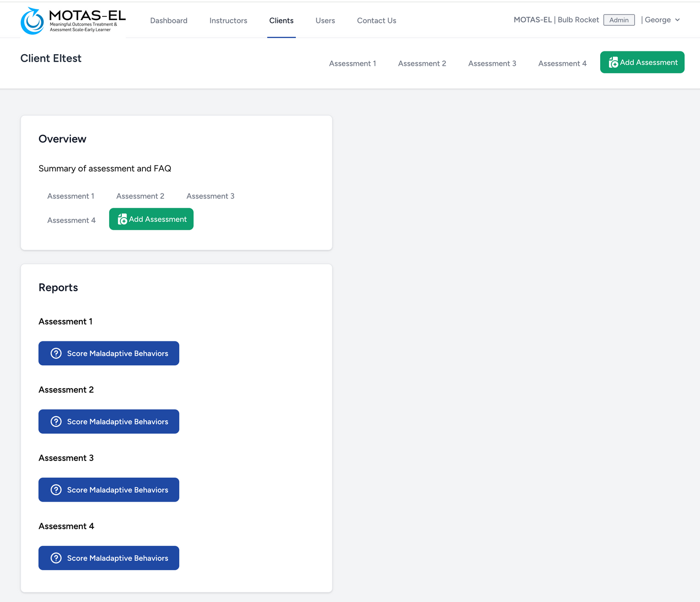Click question mark icon under Assessment 3 report
This screenshot has width=700, height=602.
coord(56,490)
